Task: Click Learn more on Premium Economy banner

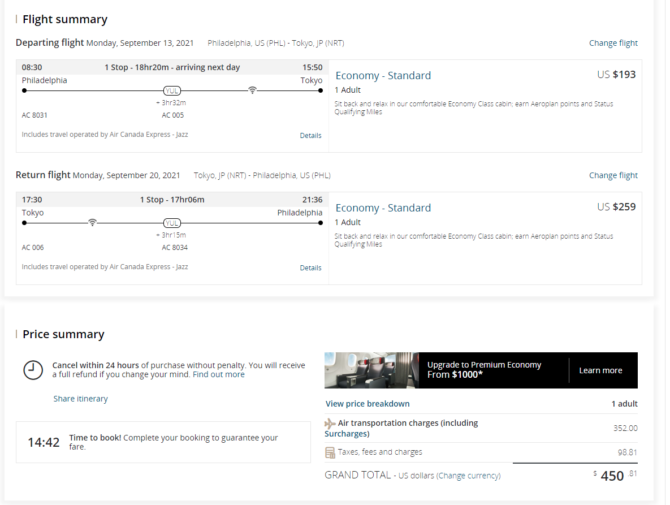Action: click(x=600, y=370)
